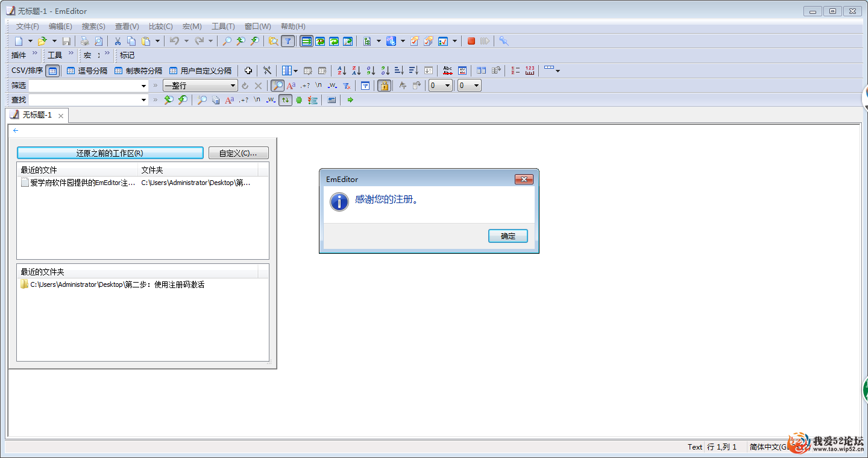This screenshot has height=458, width=868.
Task: Toggle 用户自定义分隔 user-defined separator mode
Action: click(x=200, y=71)
